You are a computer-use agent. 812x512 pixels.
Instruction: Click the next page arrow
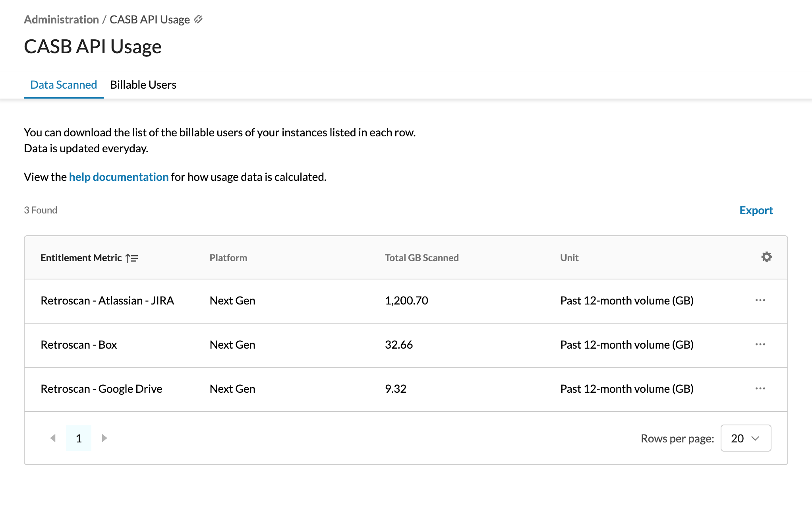click(104, 438)
